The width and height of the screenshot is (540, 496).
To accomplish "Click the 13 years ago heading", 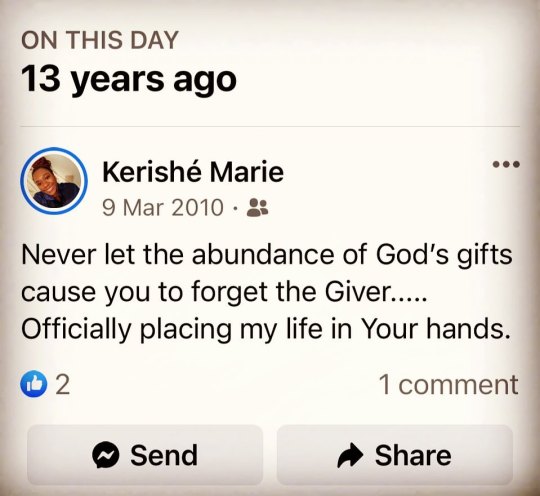I will pos(129,80).
